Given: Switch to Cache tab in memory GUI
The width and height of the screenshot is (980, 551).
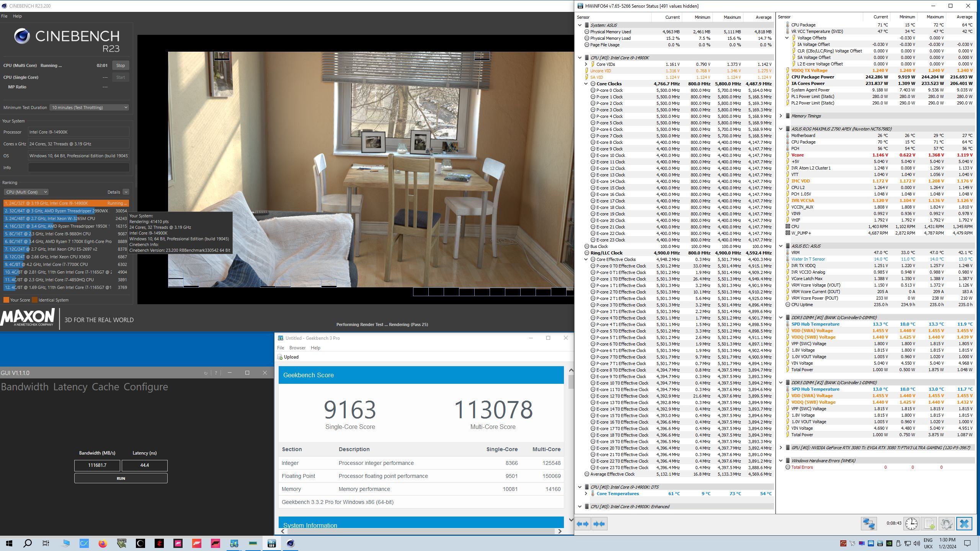Looking at the screenshot, I should [106, 387].
